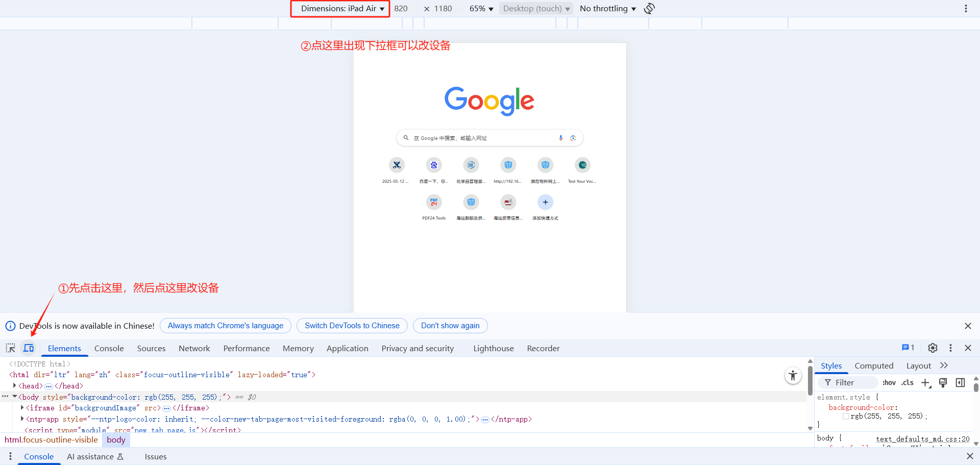
Task: Open the Privacy and security tab
Action: click(418, 348)
